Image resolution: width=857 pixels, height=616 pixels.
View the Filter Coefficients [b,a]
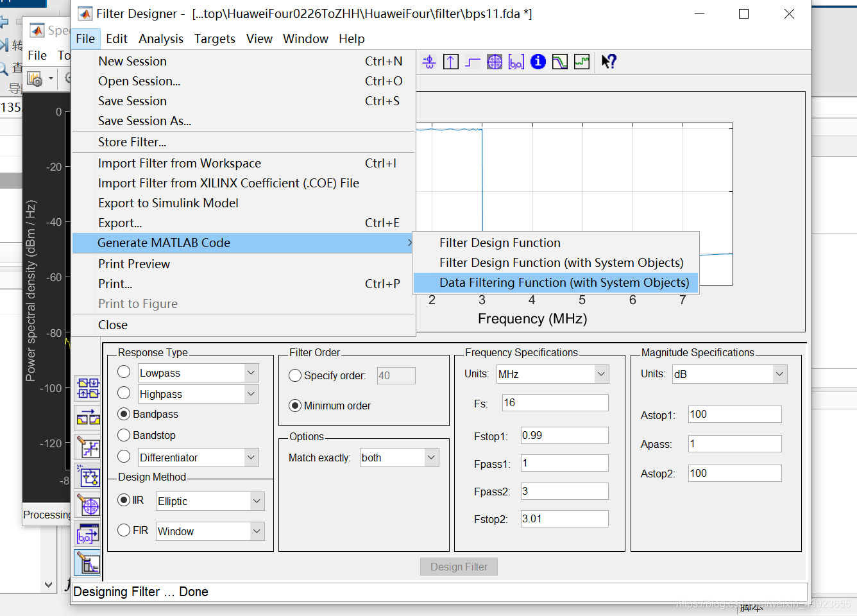coord(516,62)
